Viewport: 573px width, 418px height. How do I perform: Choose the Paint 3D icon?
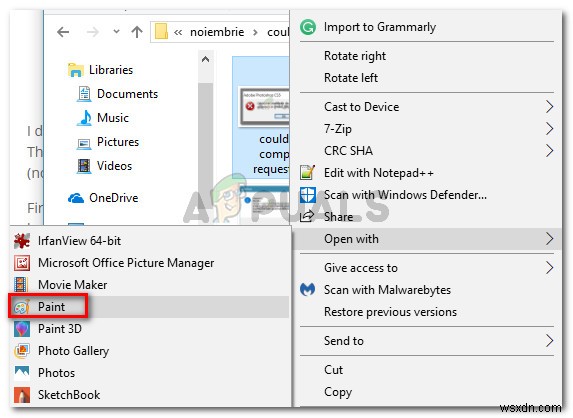coord(22,329)
